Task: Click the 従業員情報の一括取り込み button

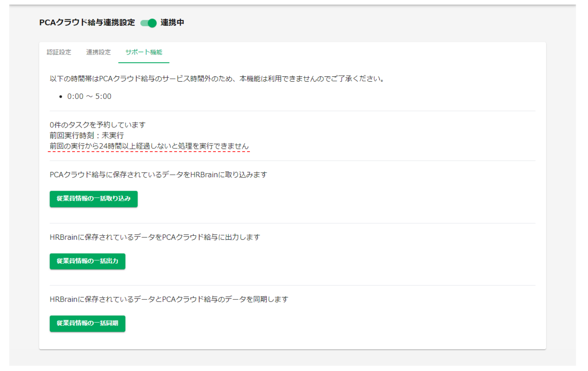Action: coord(94,199)
